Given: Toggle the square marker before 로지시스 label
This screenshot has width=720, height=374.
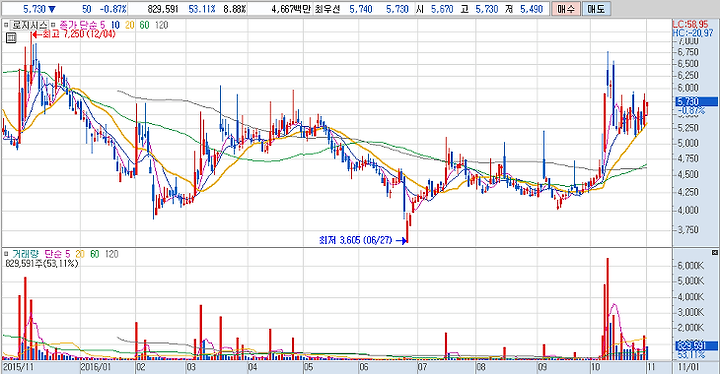Looking at the screenshot, I should point(6,25).
